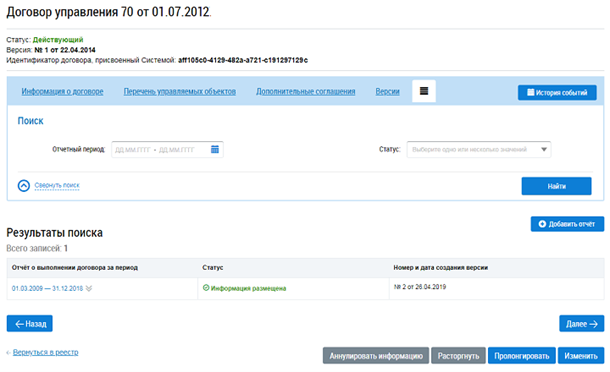Open the Статус multi-select dropdown
This screenshot has height=372, width=610.
point(479,149)
